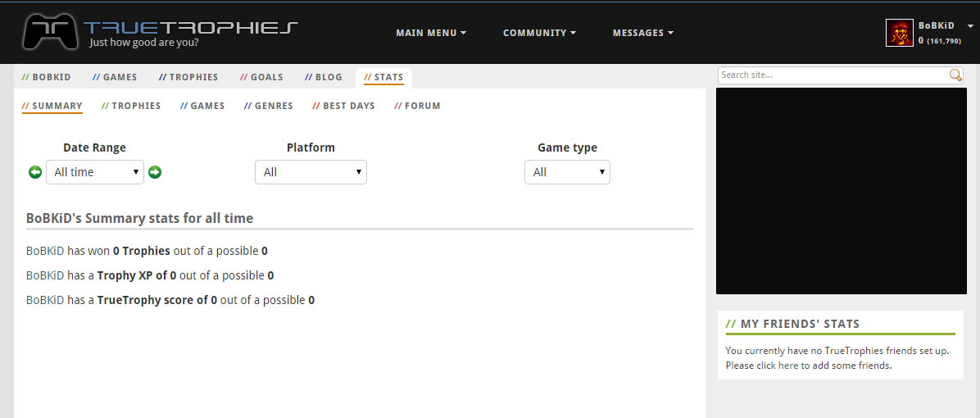The height and width of the screenshot is (418, 980).
Task: Expand the user account dropdown arrow
Action: click(970, 26)
